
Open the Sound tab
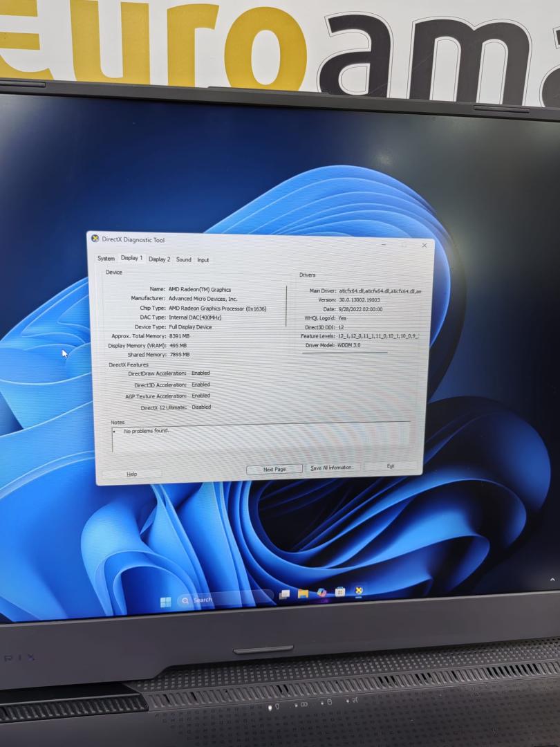click(x=183, y=260)
